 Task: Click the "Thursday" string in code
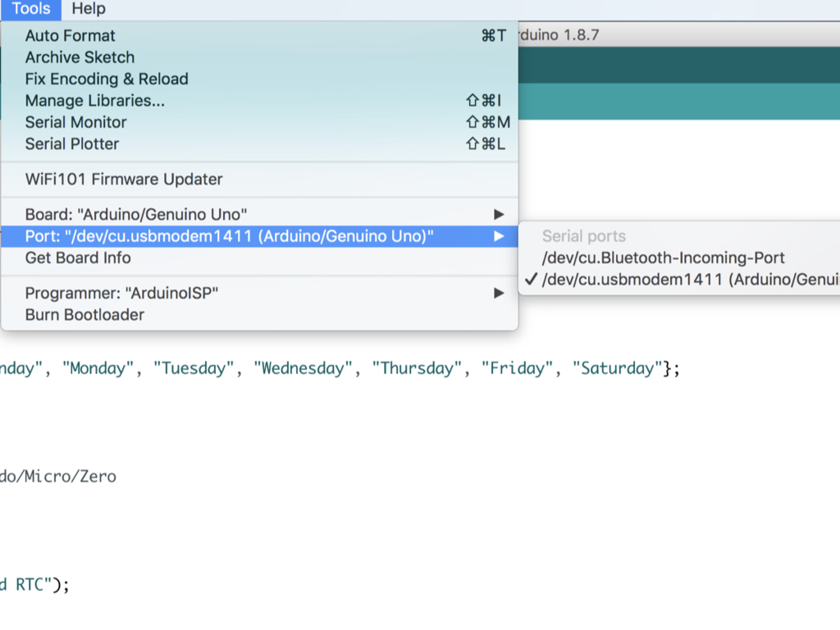[x=417, y=368]
